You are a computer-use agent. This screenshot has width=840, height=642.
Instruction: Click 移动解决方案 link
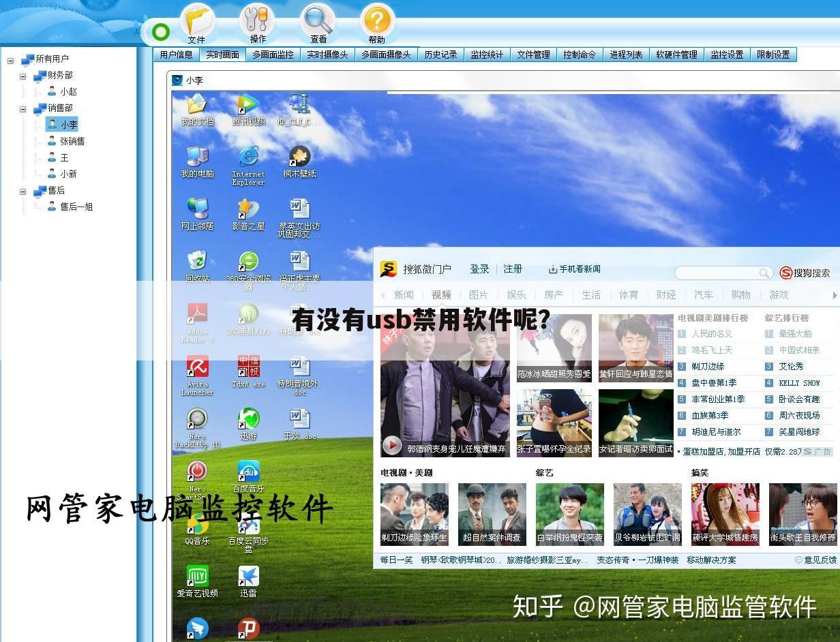tap(711, 560)
